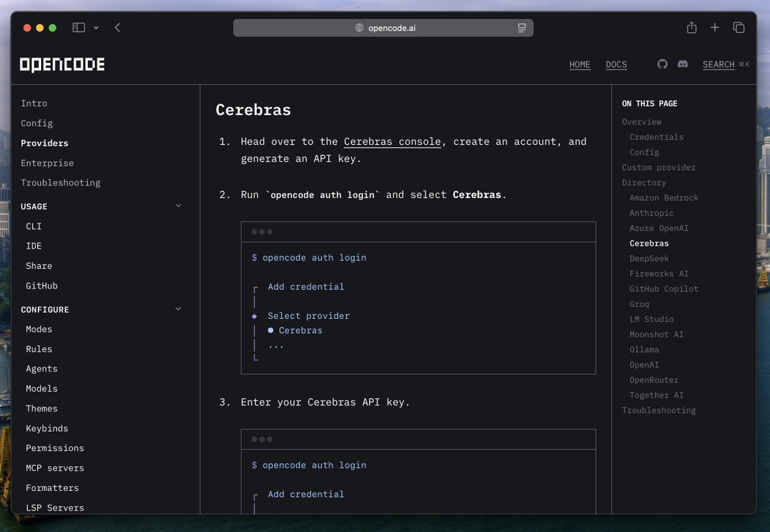Jump to Credentials in On This Page
This screenshot has height=532, width=770.
click(656, 137)
